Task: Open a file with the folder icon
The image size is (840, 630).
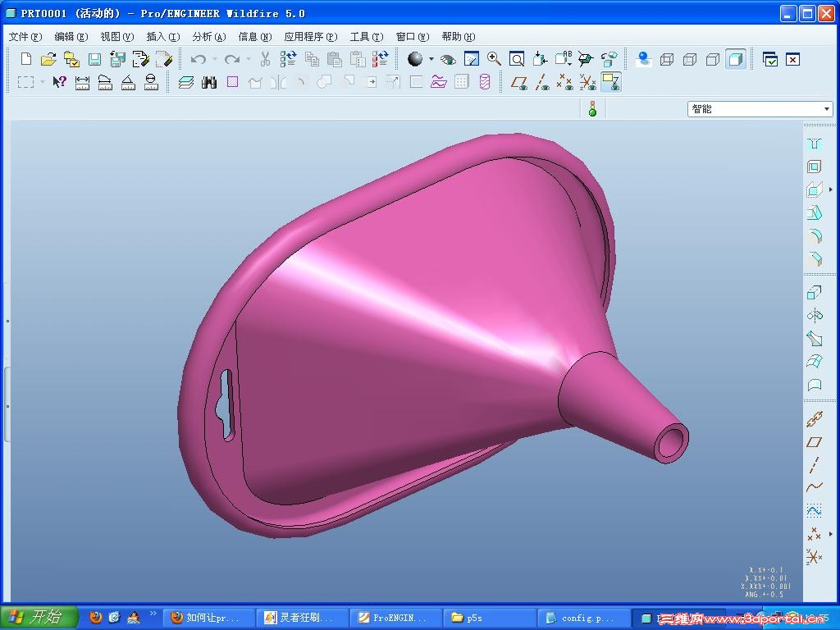Action: tap(48, 59)
